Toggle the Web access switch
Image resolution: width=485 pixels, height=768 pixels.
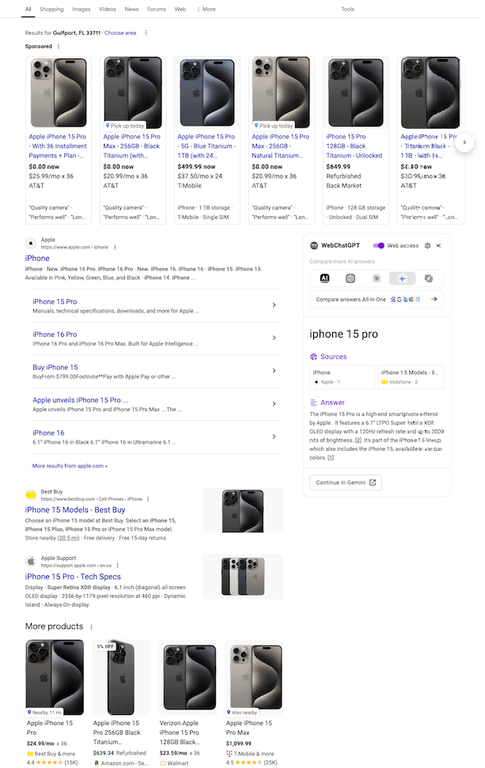tap(378, 245)
